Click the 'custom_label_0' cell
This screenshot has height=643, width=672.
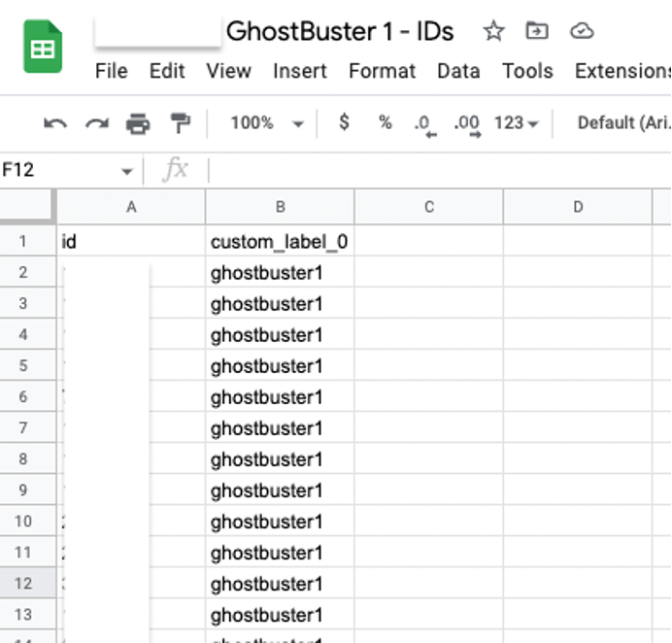[x=280, y=241]
